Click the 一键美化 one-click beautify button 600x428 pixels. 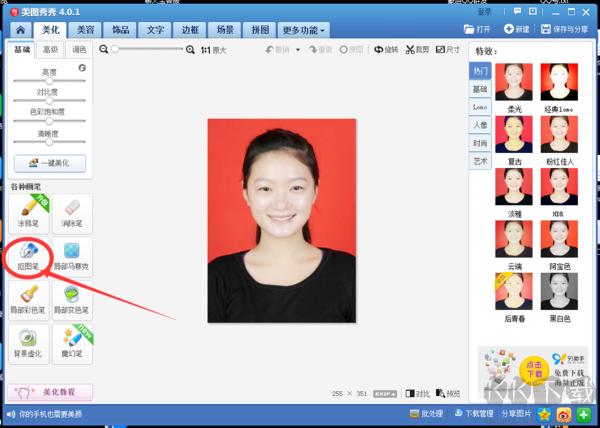[50, 163]
